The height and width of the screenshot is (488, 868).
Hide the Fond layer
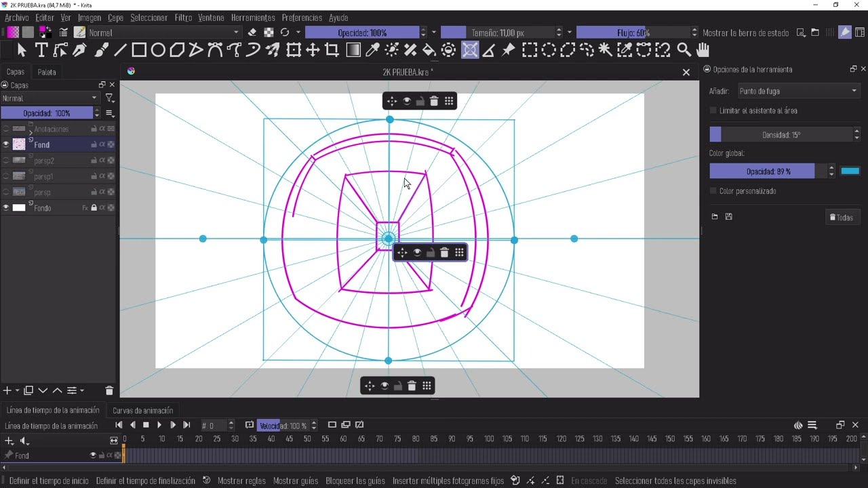point(6,144)
